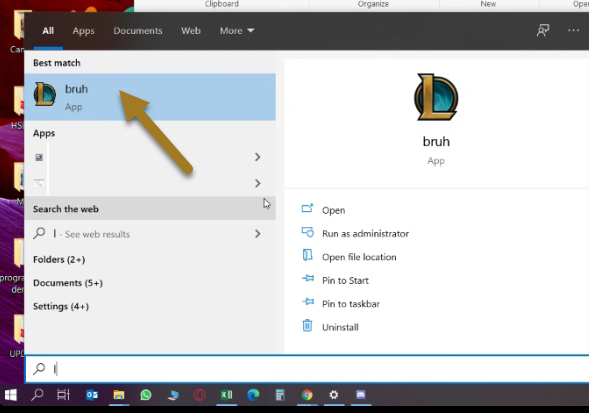Switch to the Documents filter tab
The image size is (589, 413).
click(x=138, y=31)
